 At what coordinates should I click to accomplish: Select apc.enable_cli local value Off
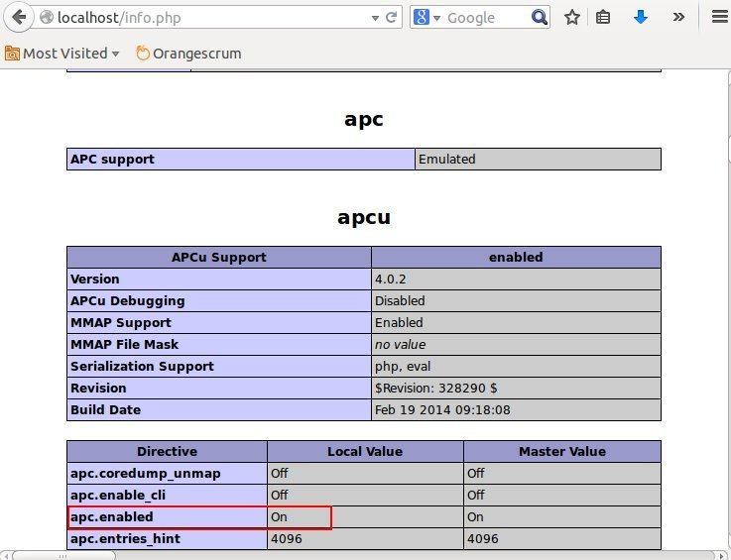pyautogui.click(x=365, y=496)
